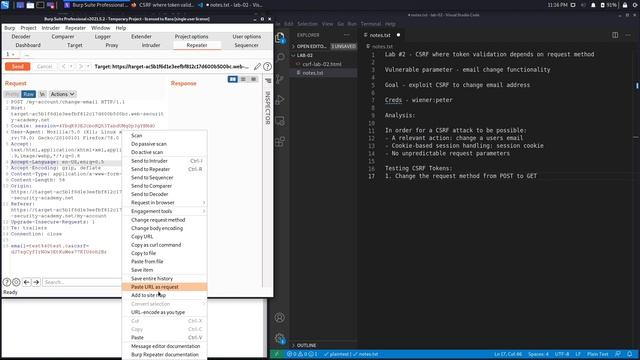Select side-by-side request/response layout
The width and height of the screenshot is (640, 360).
tap(233, 79)
